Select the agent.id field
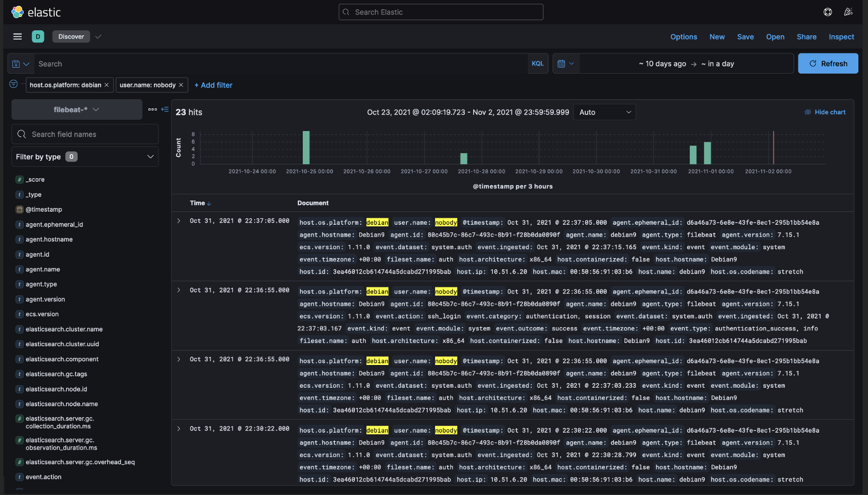The width and height of the screenshot is (868, 495). [x=37, y=255]
